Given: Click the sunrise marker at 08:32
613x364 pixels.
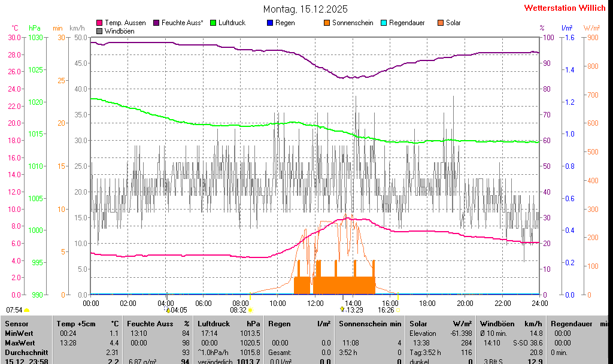Looking at the screenshot, I should pyautogui.click(x=250, y=310).
